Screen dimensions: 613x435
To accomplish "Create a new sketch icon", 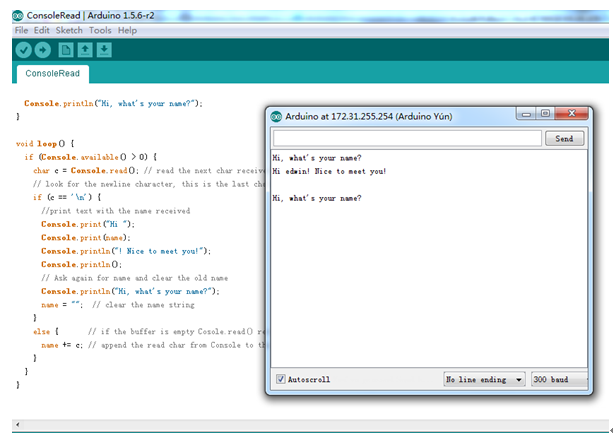I will coord(66,50).
